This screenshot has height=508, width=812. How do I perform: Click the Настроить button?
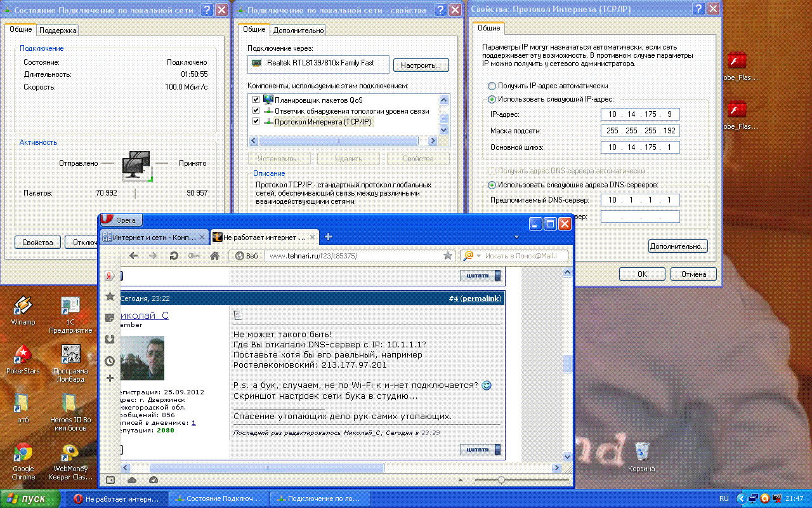421,65
